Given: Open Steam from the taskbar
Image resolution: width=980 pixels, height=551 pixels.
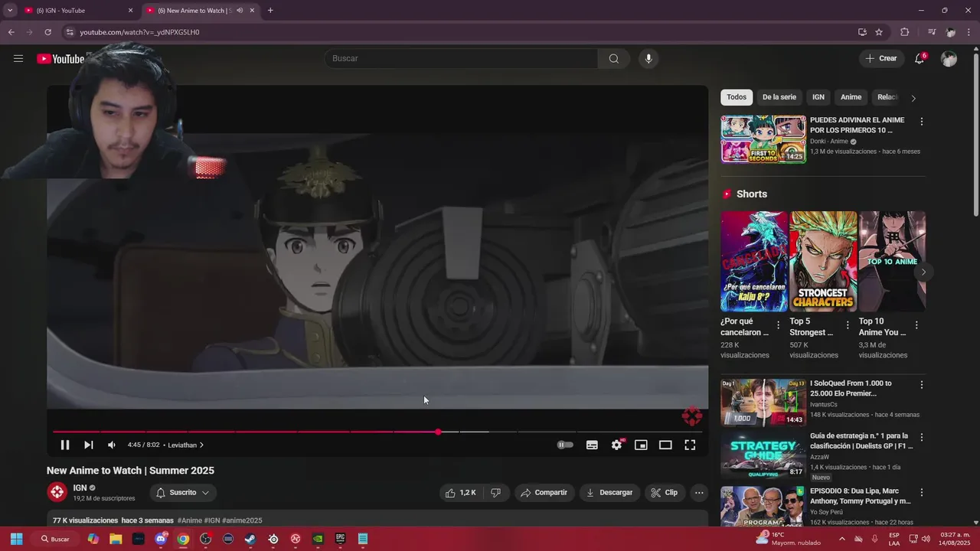Looking at the screenshot, I should [x=250, y=539].
